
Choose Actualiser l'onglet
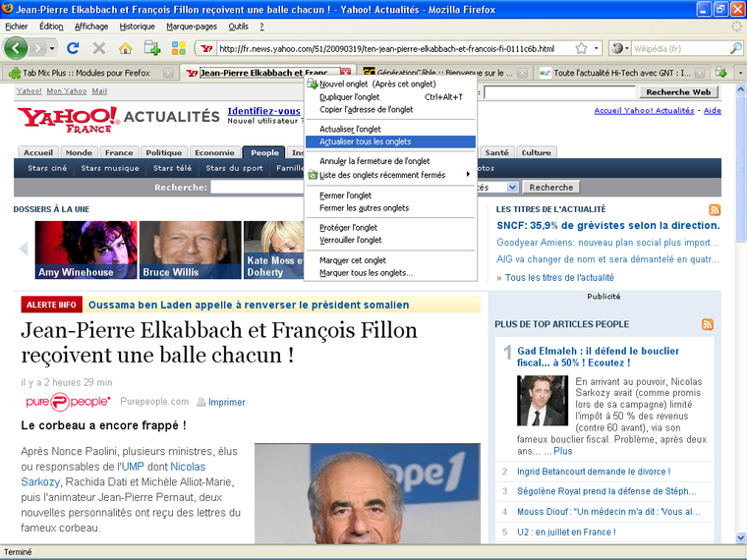[390, 129]
